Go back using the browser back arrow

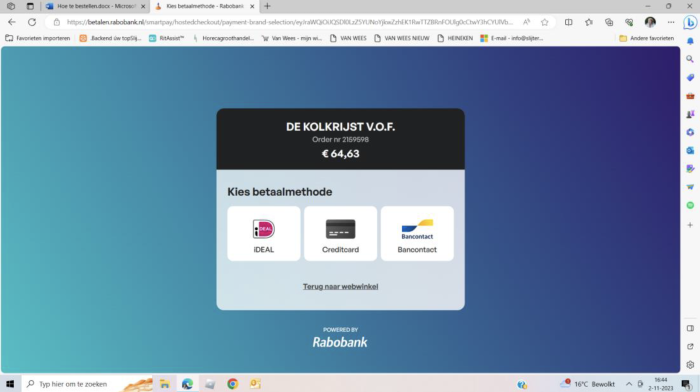(12, 22)
